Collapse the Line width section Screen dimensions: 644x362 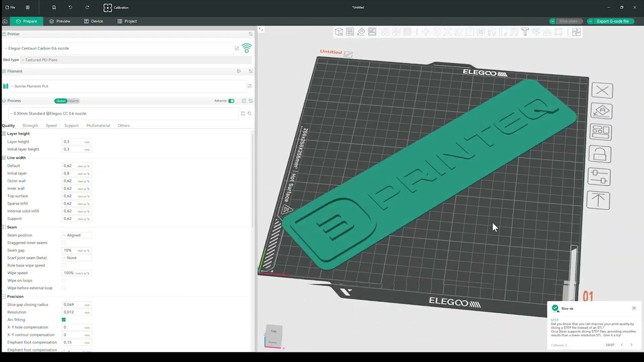(16, 158)
